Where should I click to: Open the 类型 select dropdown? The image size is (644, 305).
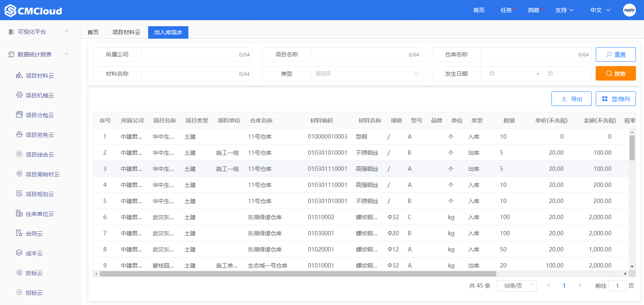click(366, 74)
